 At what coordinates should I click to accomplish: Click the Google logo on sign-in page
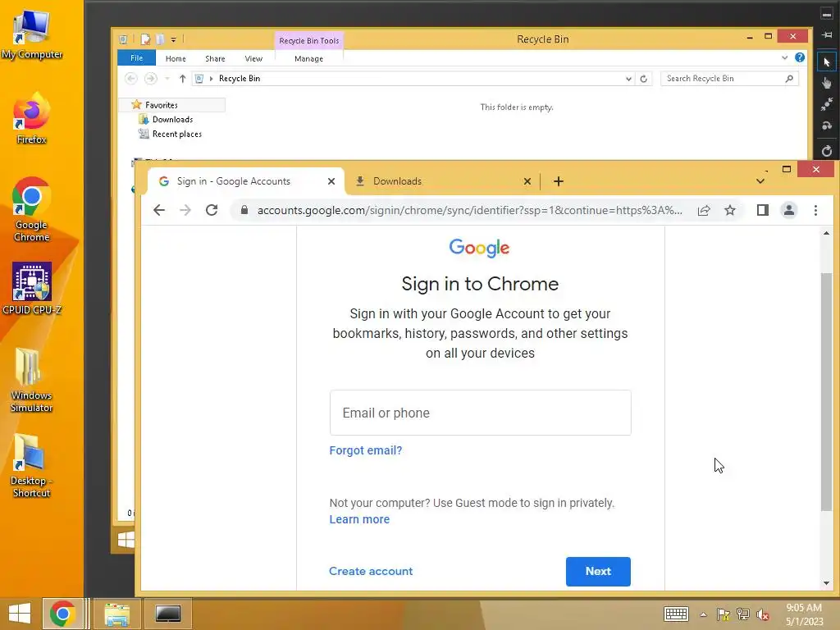coord(479,248)
